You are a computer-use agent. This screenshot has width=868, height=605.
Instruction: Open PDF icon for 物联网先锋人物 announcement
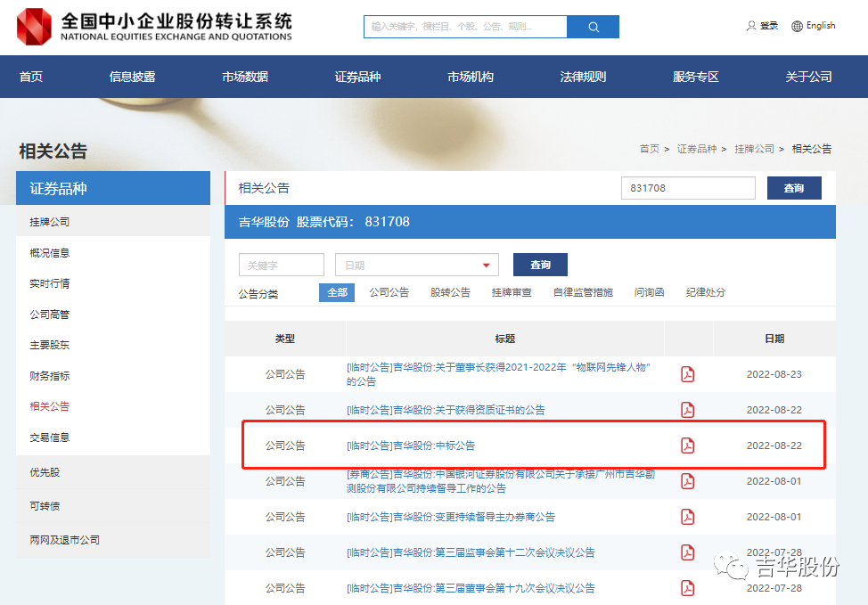point(687,374)
